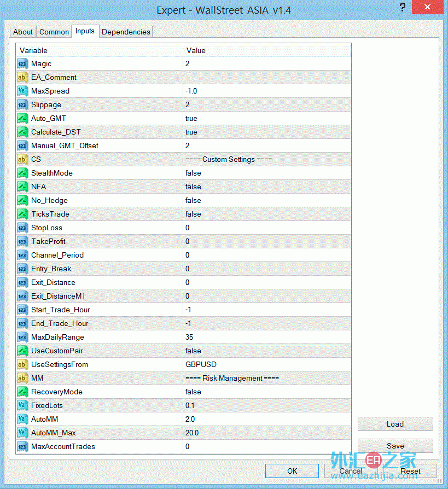
Task: Click the Cancel button
Action: pos(351,471)
